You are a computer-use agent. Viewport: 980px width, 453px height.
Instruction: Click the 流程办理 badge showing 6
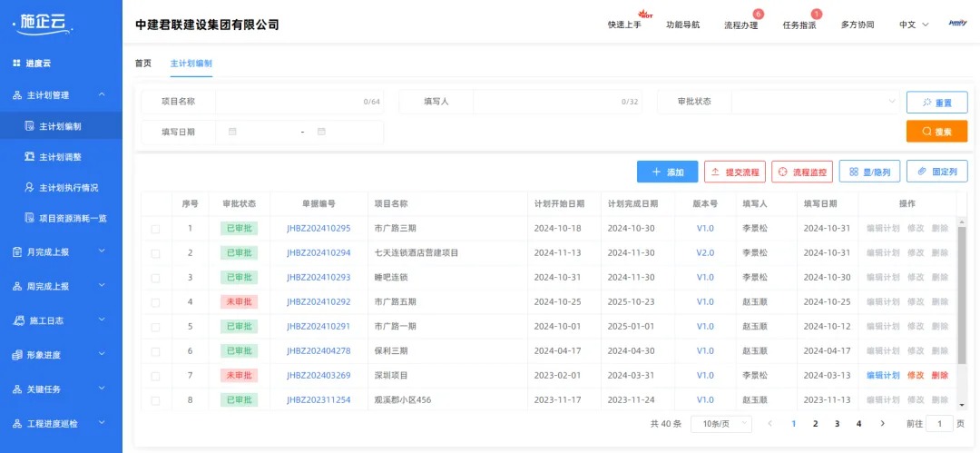758,14
